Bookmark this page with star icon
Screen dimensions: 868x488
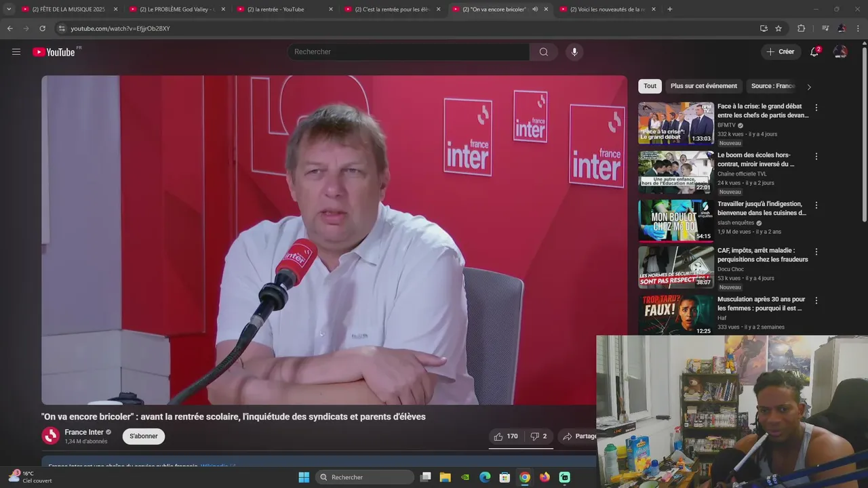(778, 28)
